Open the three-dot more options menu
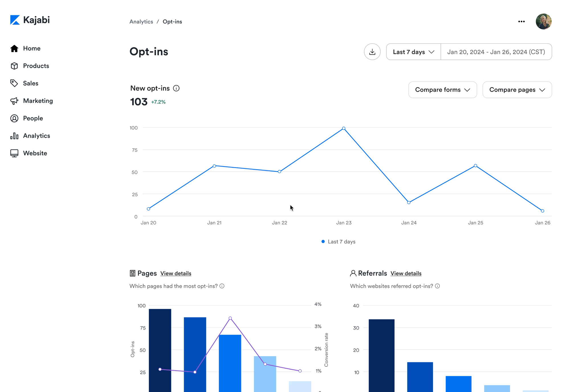 coord(522,22)
